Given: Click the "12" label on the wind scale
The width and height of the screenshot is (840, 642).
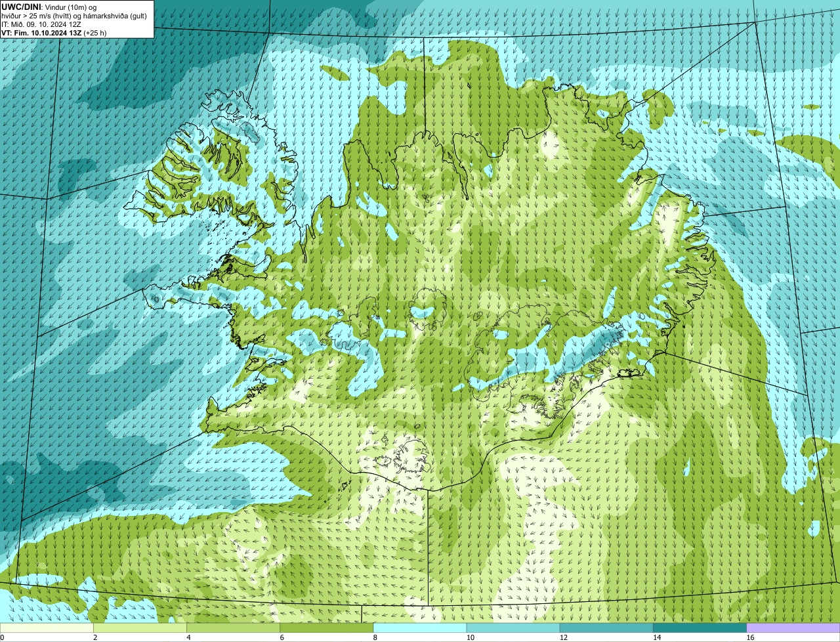Looking at the screenshot, I should point(563,637).
